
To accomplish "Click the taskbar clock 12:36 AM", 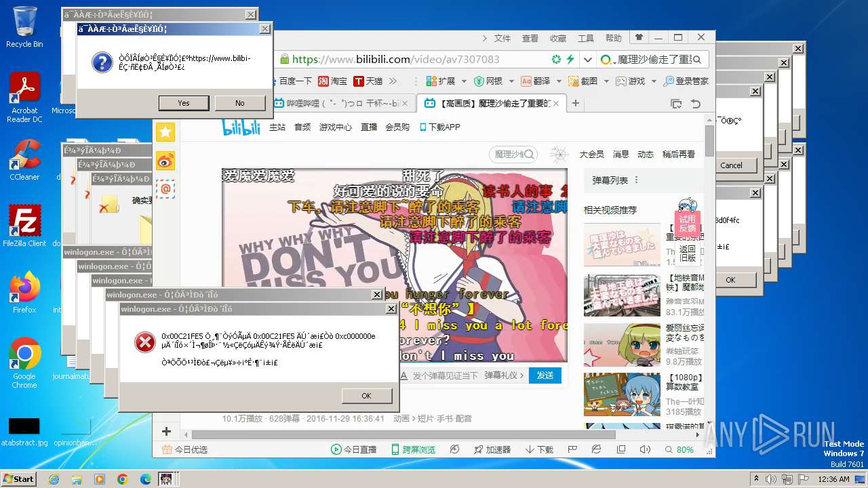I will (833, 479).
